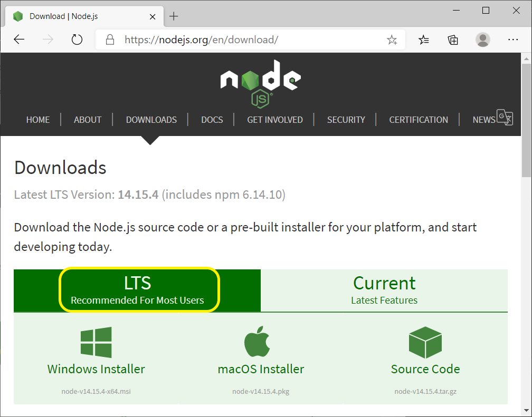Click the Latest LTS Version 14.15.4 text
The image size is (532, 417).
coord(150,195)
